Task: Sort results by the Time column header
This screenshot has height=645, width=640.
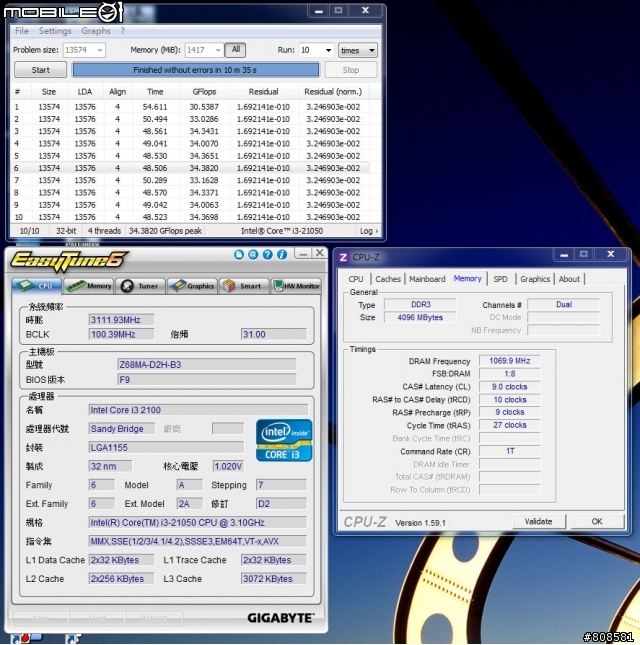Action: [x=155, y=92]
